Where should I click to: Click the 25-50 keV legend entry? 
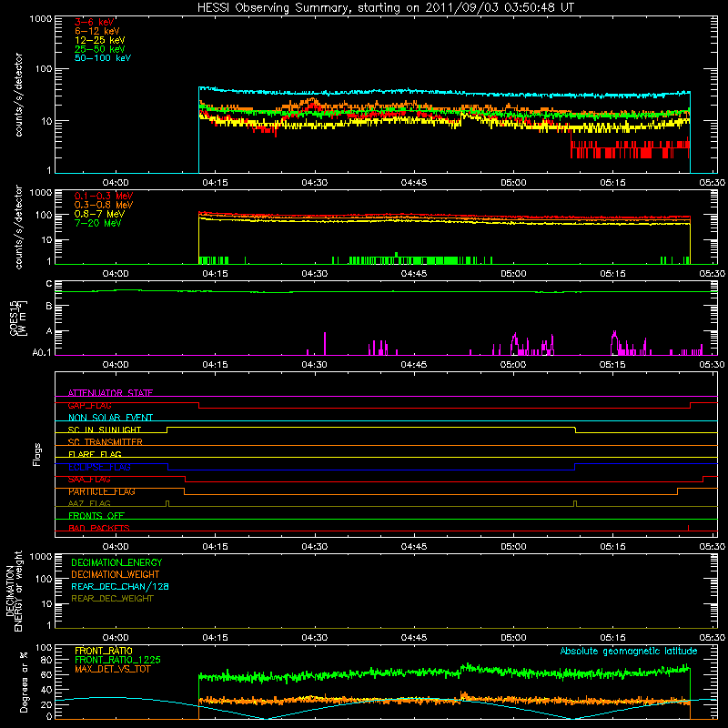(x=99, y=49)
